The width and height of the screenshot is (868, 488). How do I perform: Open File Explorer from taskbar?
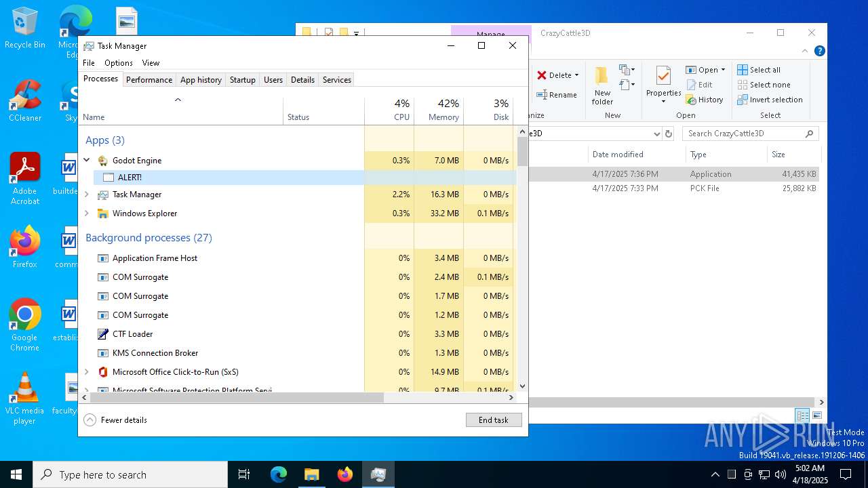pos(311,474)
